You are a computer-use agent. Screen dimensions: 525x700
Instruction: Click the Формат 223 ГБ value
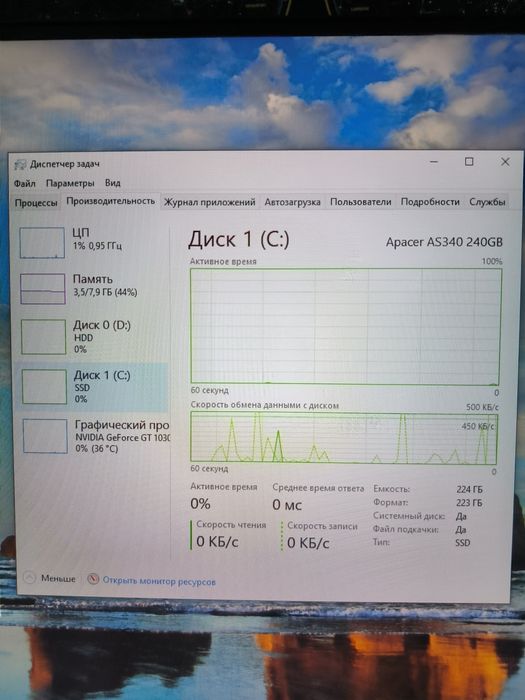click(x=469, y=503)
